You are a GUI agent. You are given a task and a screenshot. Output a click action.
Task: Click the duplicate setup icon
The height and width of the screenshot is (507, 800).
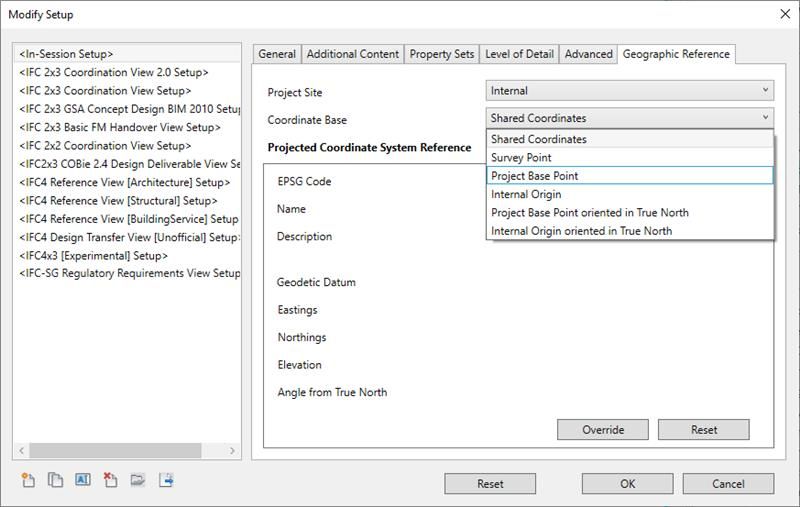[55, 481]
